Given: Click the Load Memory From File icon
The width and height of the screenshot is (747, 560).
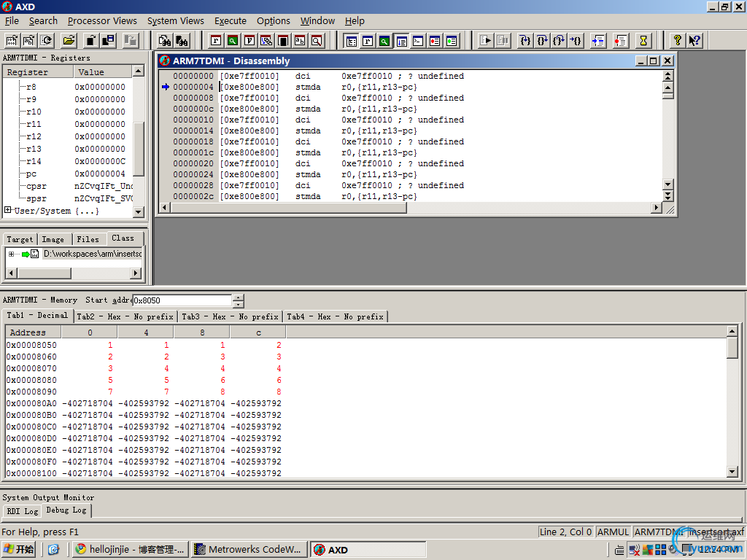Looking at the screenshot, I should 90,41.
